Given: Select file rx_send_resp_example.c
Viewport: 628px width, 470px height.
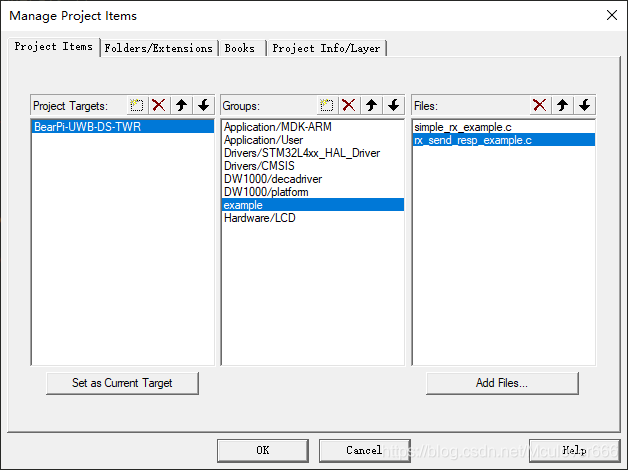Looking at the screenshot, I should tap(504, 140).
